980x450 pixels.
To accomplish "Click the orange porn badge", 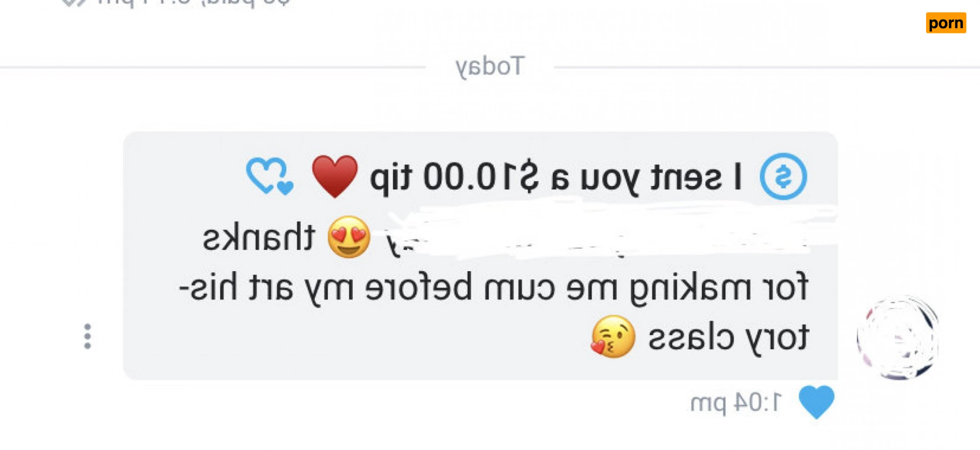I will [946, 23].
